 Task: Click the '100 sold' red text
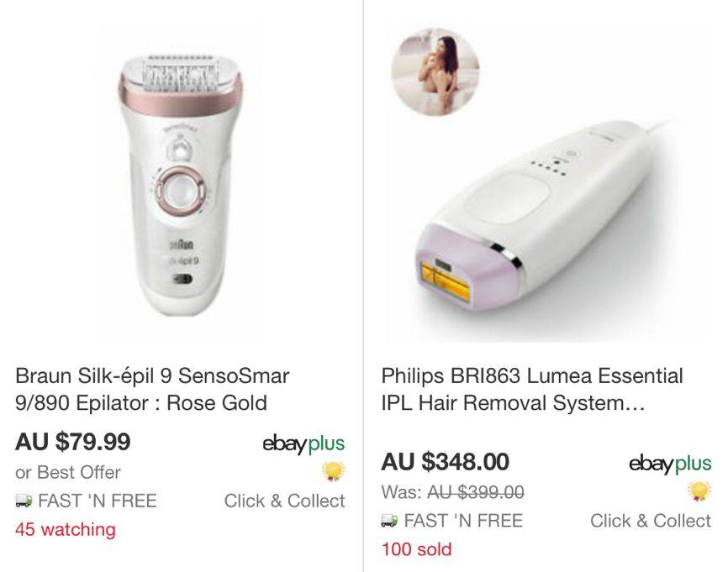click(416, 549)
